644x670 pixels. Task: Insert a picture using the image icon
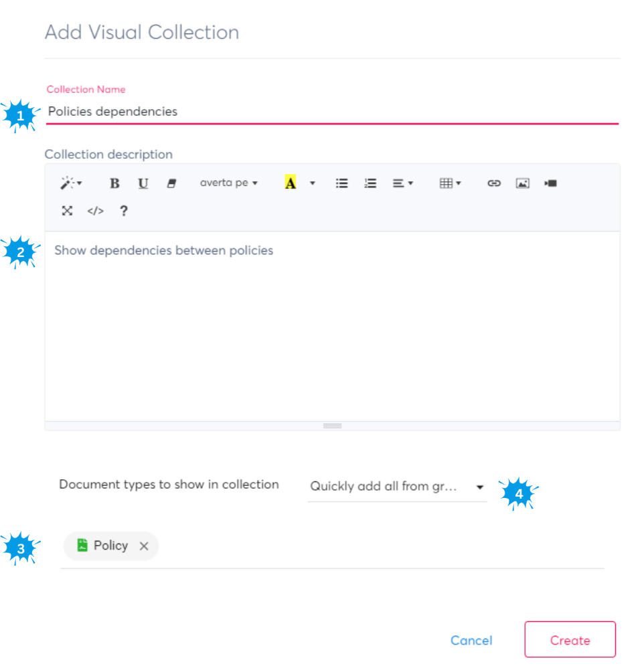(x=523, y=183)
